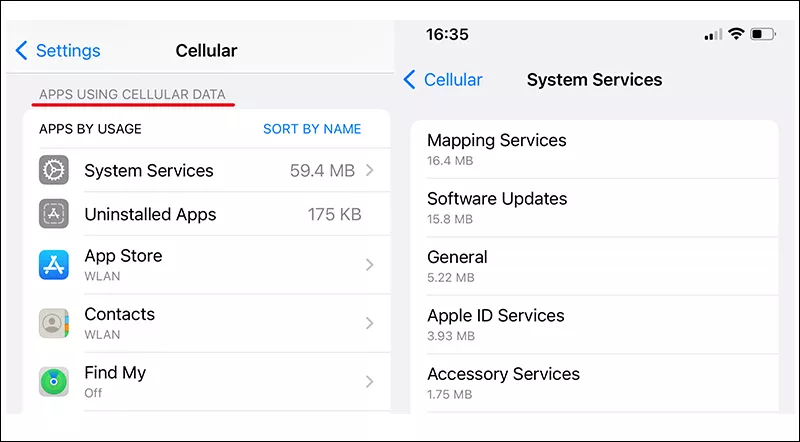
Task: Tap the Wi-Fi status icon
Action: click(x=737, y=34)
